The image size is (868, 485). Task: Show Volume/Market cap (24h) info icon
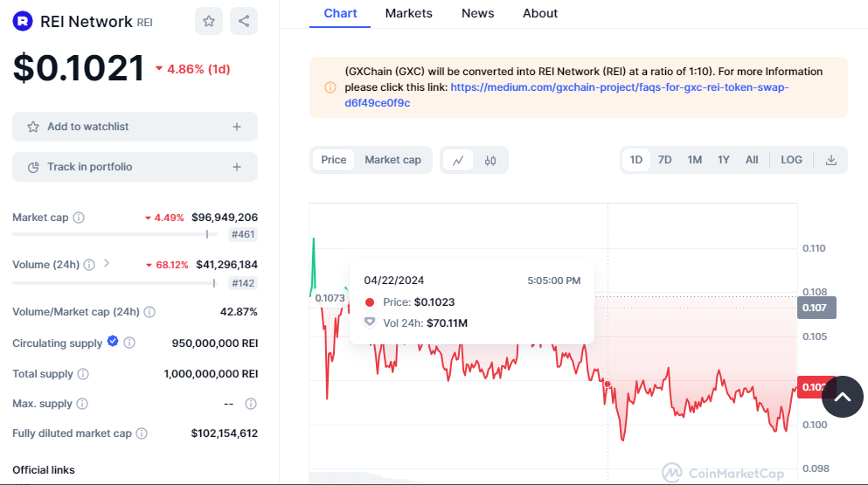point(149,312)
